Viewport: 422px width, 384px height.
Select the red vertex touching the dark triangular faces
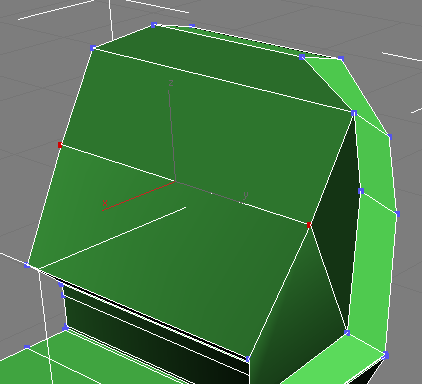(309, 225)
